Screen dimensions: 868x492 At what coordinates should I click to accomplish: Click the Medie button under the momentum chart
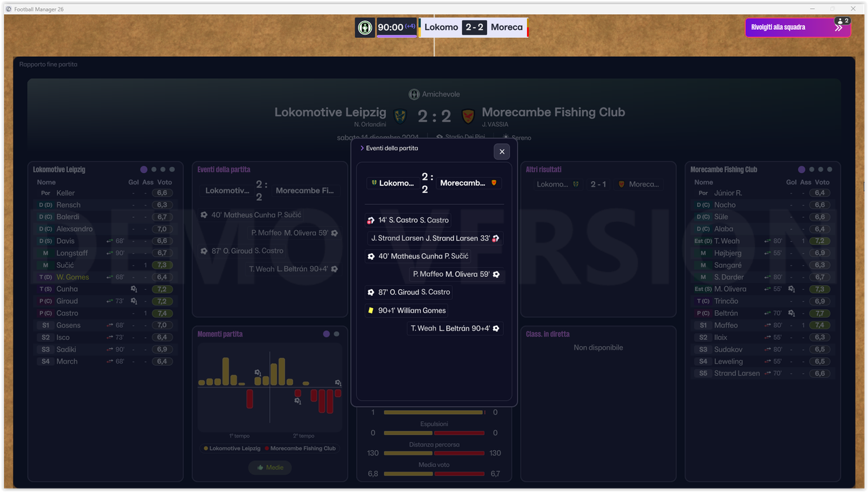pos(270,468)
